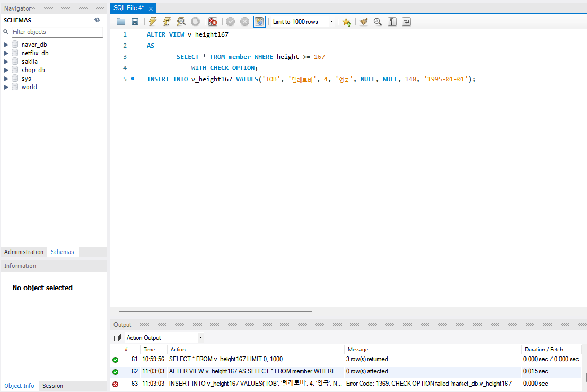Screen dimensions: 587x392
Task: Click the Object Info link
Action: click(x=19, y=386)
